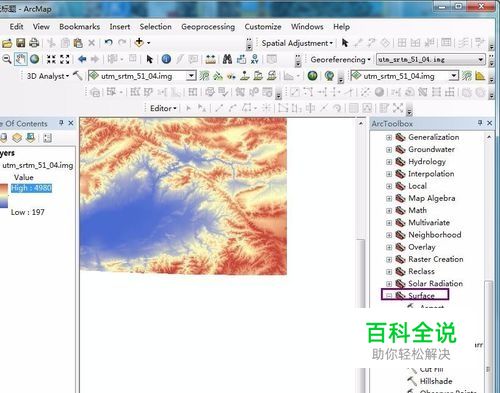Select the Create Contours tool in 3D Analyst
Screen dimensions: 500x393
(204, 76)
